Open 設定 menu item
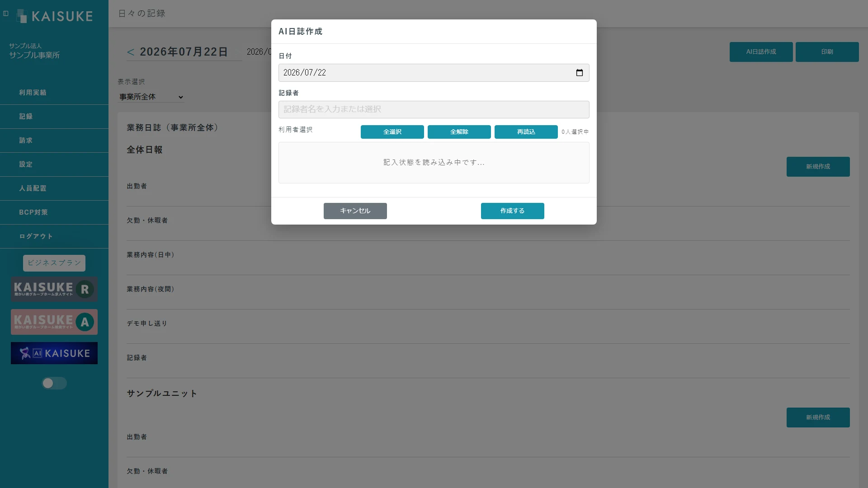Screen dimensions: 868x488 coord(54,164)
